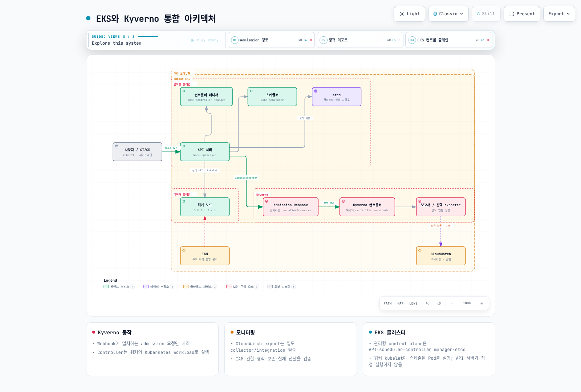Select the 스케줄러 kube-scheduler node
The height and width of the screenshot is (392, 581).
272,97
